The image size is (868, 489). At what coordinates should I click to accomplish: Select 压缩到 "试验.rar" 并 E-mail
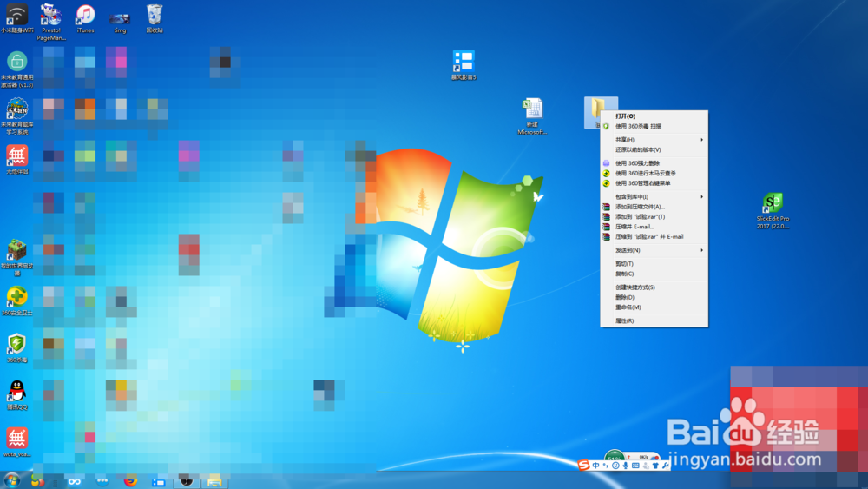[654, 236]
